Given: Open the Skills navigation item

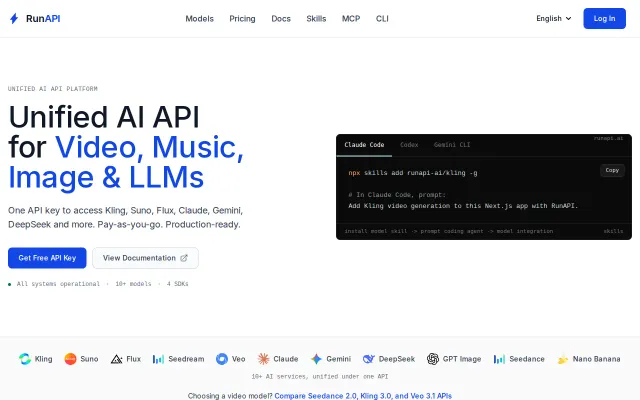Looking at the screenshot, I should [x=316, y=18].
